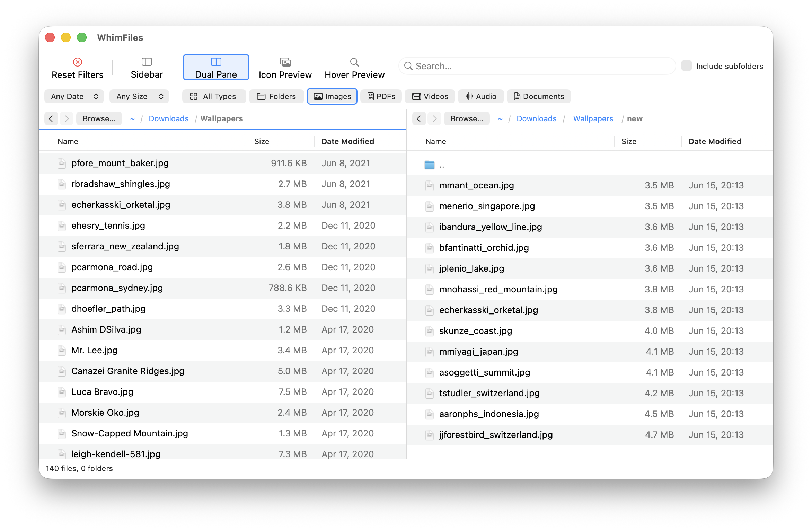Image resolution: width=812 pixels, height=530 pixels.
Task: Click icon beside jplenio_lake.jpg
Action: (430, 268)
